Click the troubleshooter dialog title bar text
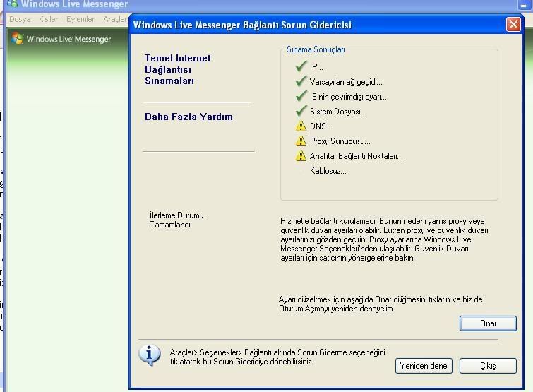Screen dimensions: 533x392 [x=242, y=25]
